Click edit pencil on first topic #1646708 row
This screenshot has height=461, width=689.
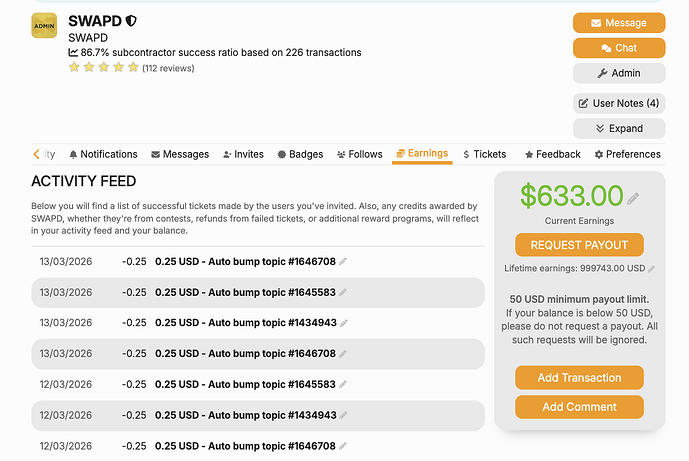pos(343,262)
